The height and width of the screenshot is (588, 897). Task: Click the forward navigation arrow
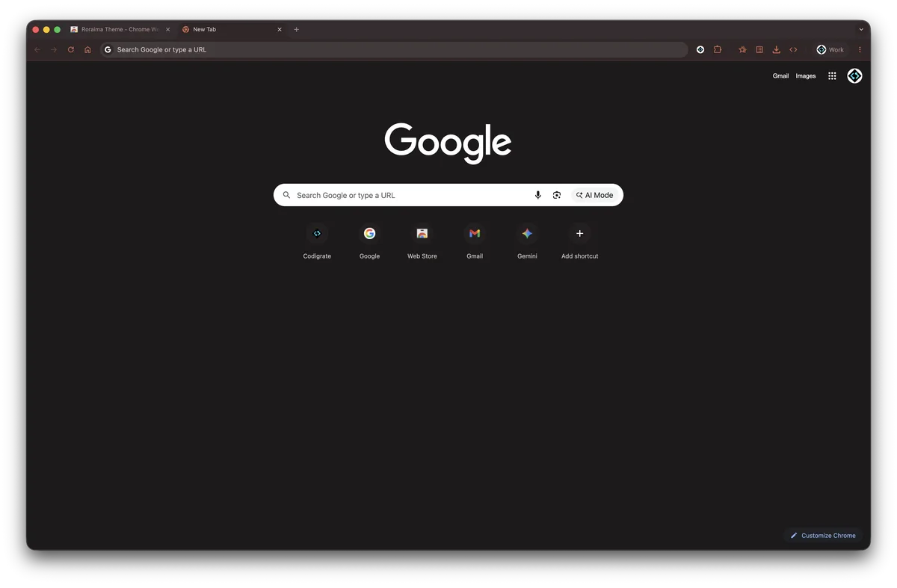tap(54, 50)
